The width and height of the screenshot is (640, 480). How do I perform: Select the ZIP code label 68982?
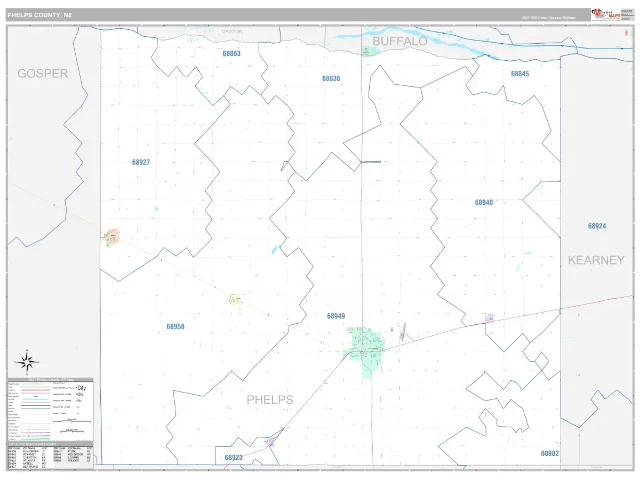tap(550, 453)
